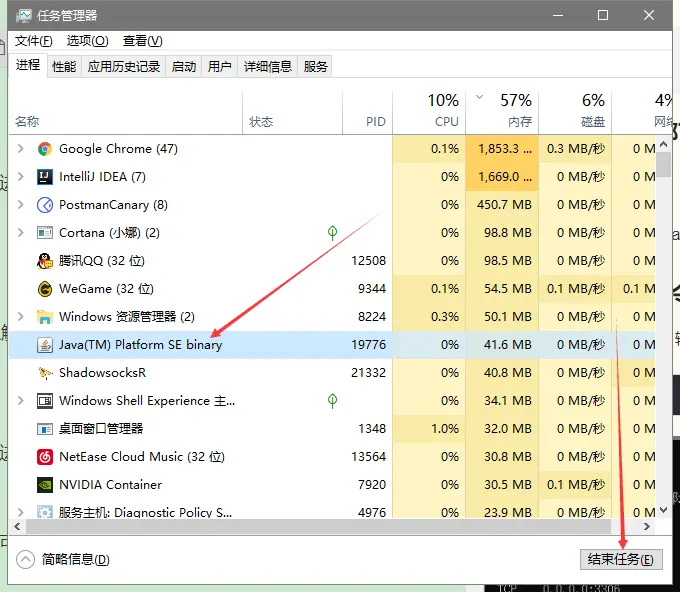
Task: Select the NetEase Cloud Music (32 位) name
Action: (x=142, y=457)
